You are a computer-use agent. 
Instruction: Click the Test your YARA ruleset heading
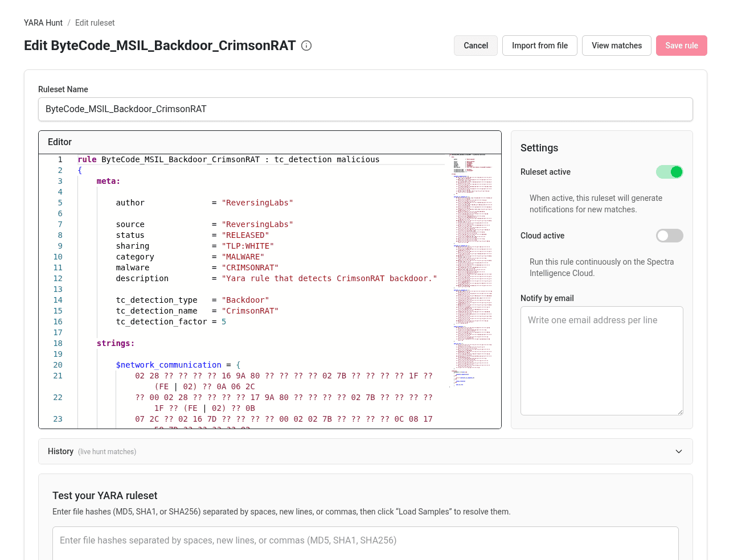(x=105, y=496)
